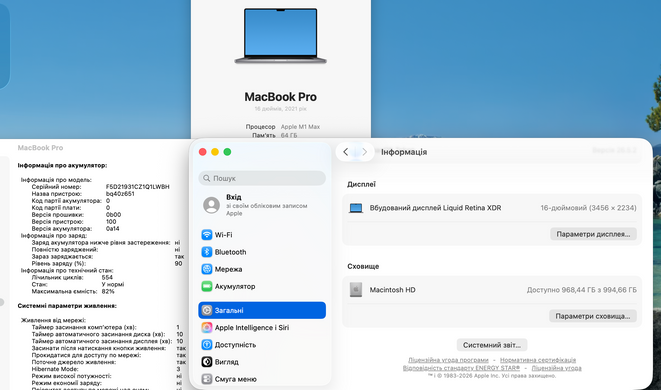661x390 pixels.
Task: Open the ENERGY STAR compliance link
Action: (x=461, y=368)
